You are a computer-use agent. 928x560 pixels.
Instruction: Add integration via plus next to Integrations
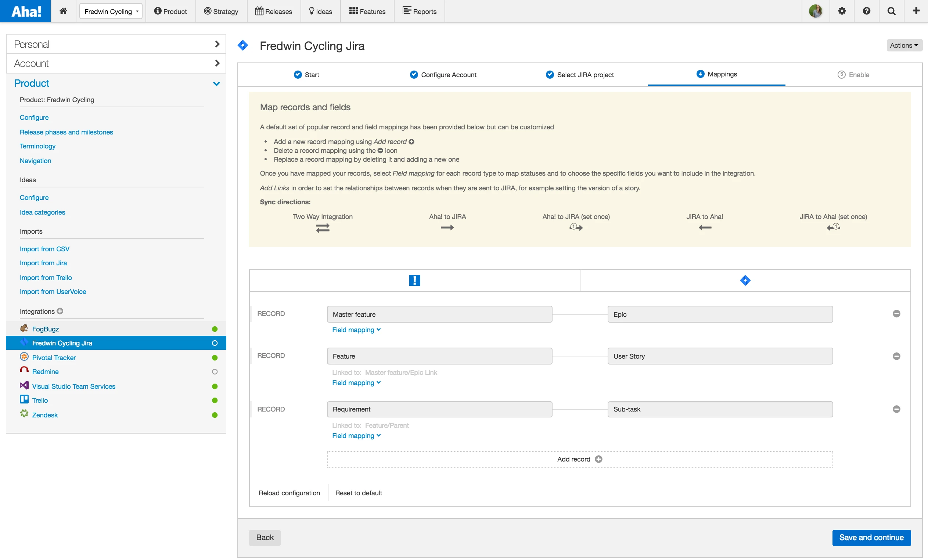coord(60,311)
